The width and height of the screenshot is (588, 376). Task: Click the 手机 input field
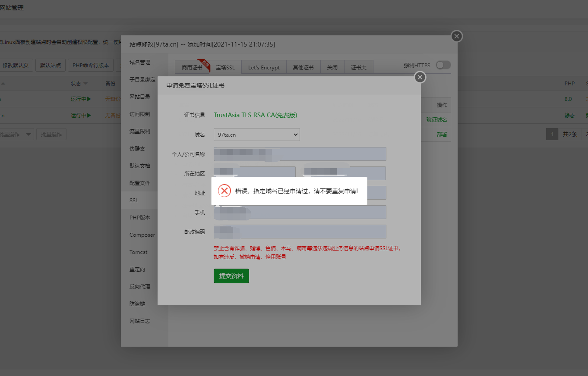[300, 212]
